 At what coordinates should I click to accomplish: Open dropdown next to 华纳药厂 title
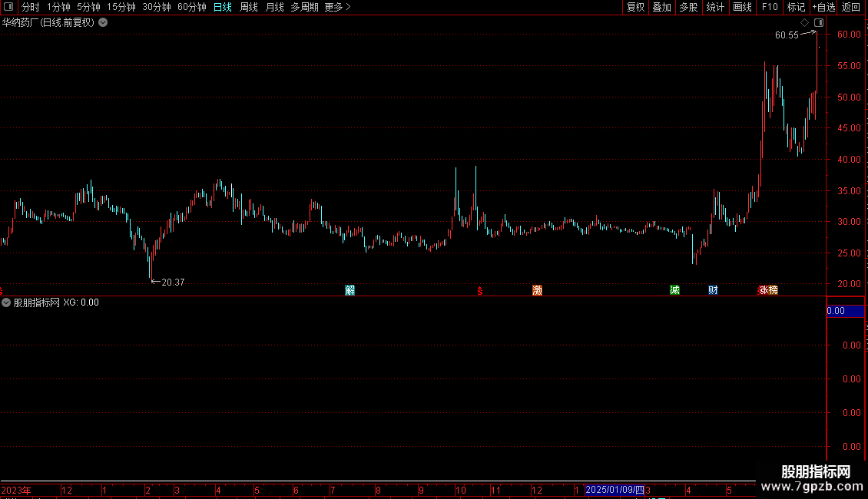tap(103, 23)
